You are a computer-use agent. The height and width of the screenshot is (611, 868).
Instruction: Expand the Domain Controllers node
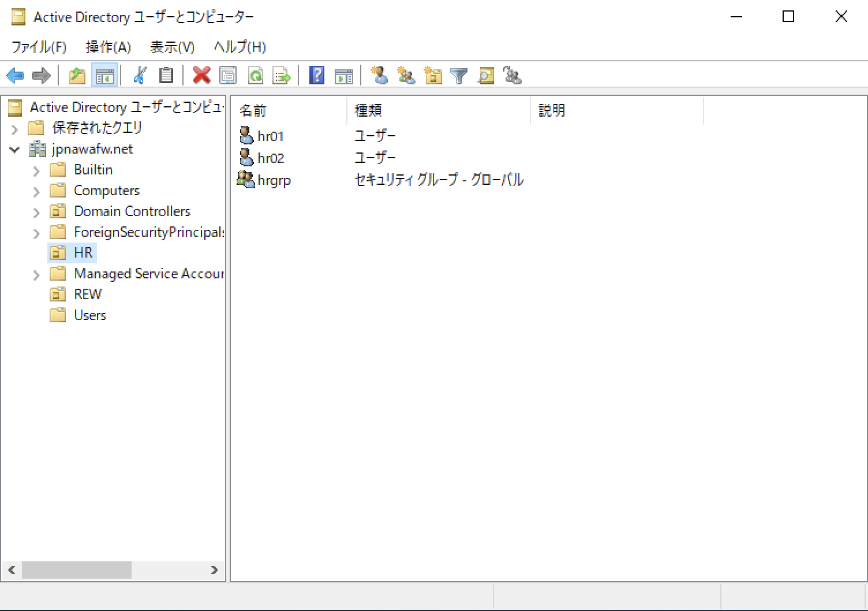tap(36, 213)
